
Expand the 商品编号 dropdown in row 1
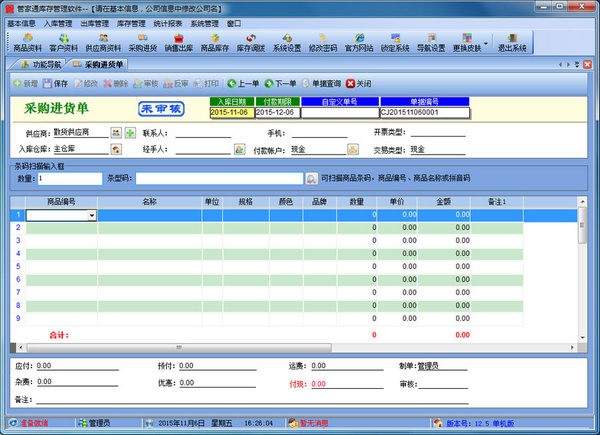coord(92,215)
